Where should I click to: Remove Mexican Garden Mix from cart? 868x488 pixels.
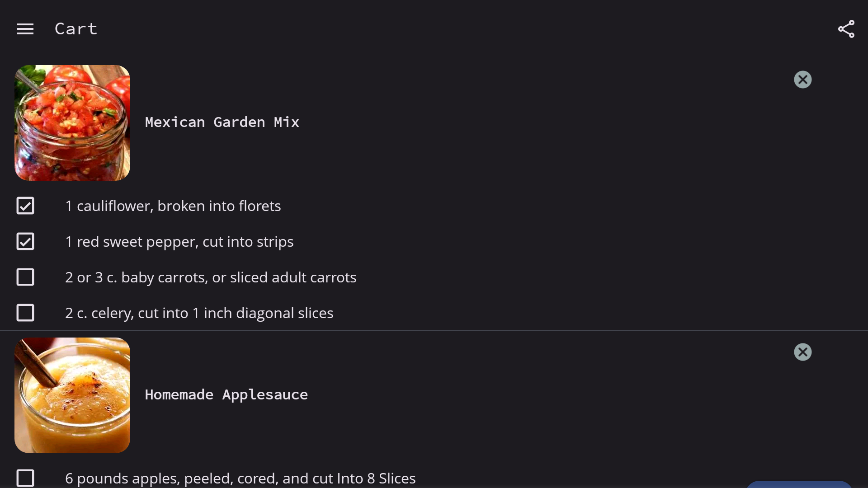[803, 80]
